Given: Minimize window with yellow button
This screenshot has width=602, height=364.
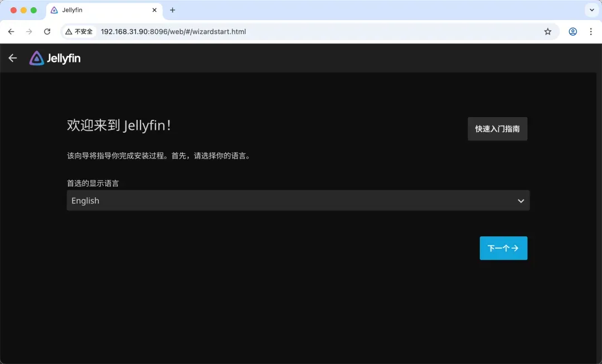Looking at the screenshot, I should [x=23, y=11].
